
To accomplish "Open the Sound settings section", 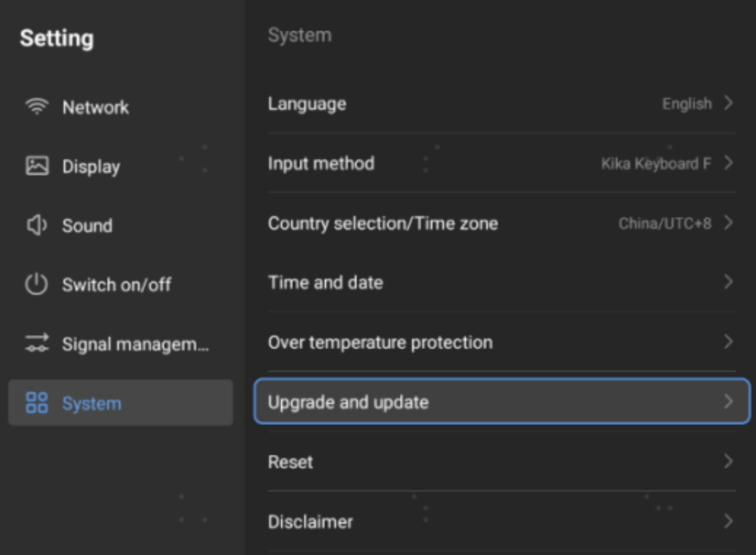I will [x=120, y=225].
